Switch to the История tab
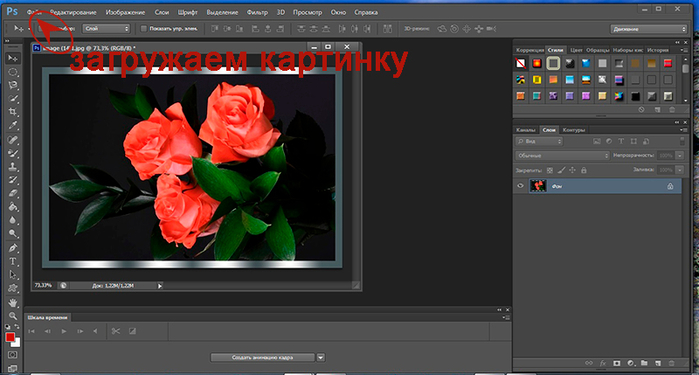Screen dimensions: 699x375 coord(658,50)
